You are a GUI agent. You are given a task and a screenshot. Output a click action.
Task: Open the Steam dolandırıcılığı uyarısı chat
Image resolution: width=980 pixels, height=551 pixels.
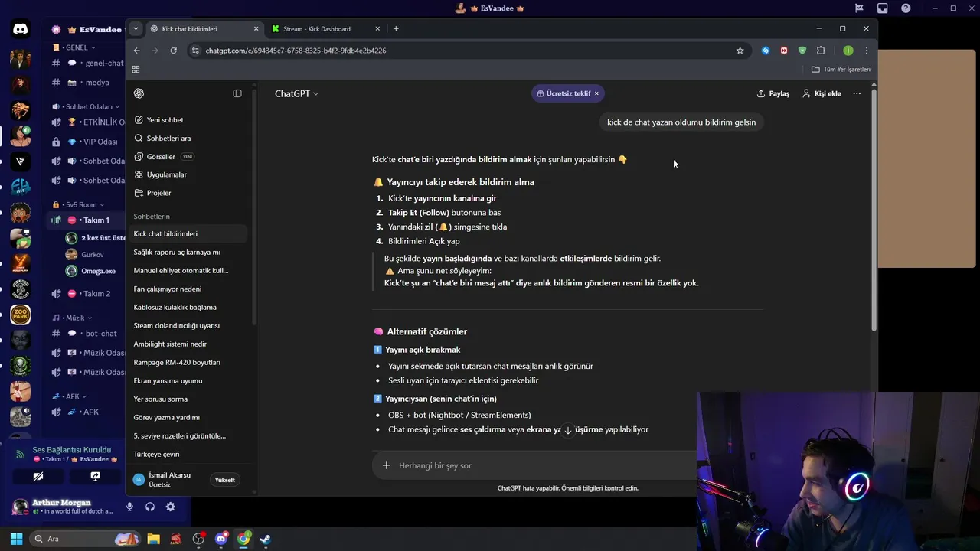(x=188, y=325)
